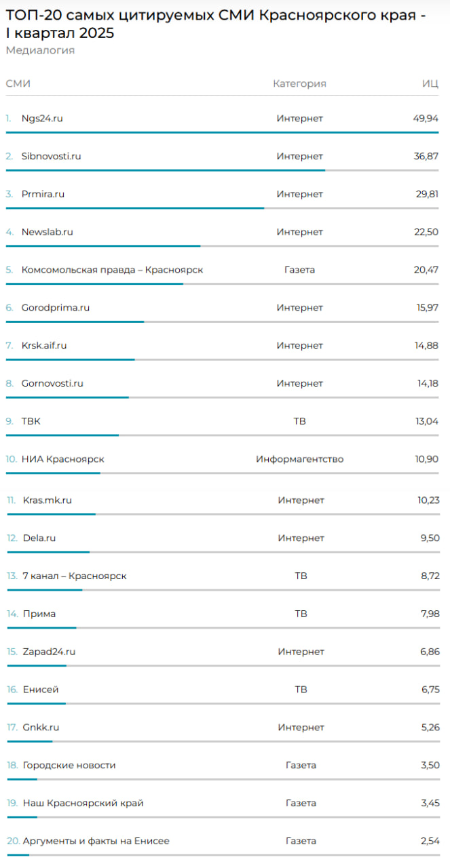This screenshot has width=450, height=868.
Task: Select the Gorodprima.ru media name
Action: tap(56, 308)
